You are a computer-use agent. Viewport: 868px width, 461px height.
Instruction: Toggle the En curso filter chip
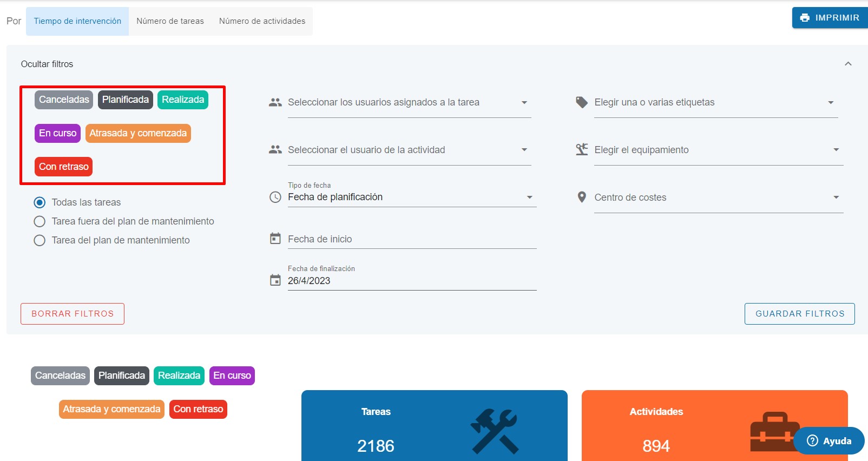[x=57, y=133]
